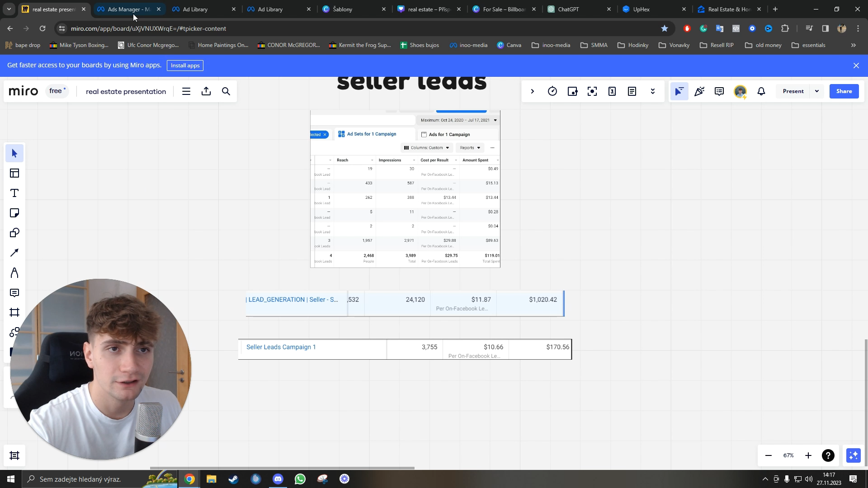The image size is (868, 488).
Task: Click the Share button
Action: pos(844,91)
